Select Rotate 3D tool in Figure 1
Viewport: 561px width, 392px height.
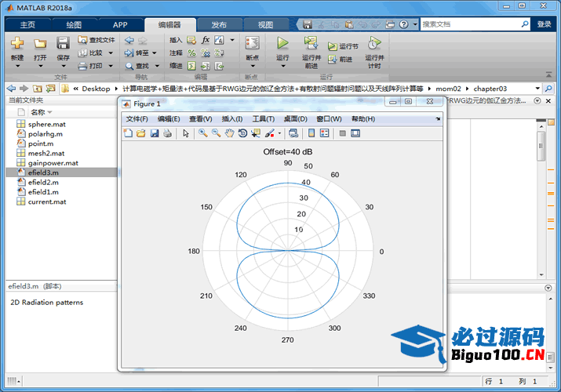tap(242, 133)
